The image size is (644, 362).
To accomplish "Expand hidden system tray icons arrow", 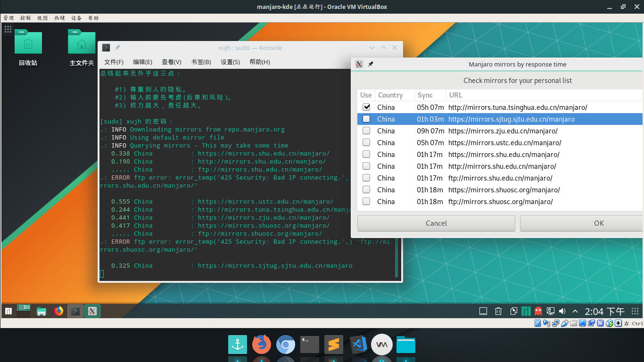I will pos(575,311).
